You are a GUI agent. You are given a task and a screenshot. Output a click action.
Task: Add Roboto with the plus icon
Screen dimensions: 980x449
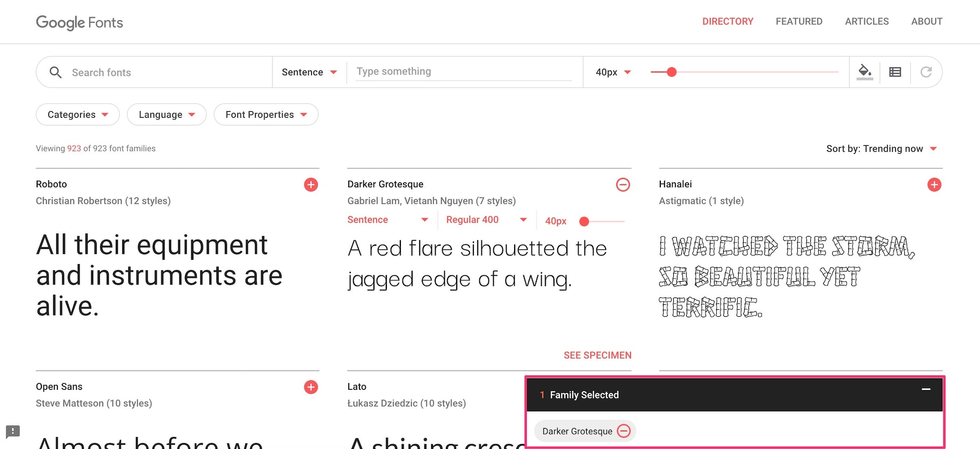point(311,184)
